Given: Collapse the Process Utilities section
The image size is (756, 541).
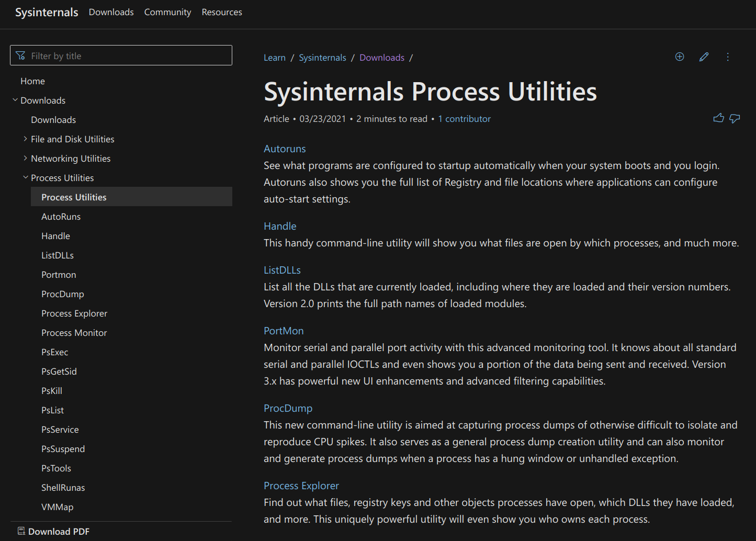Looking at the screenshot, I should click(26, 177).
